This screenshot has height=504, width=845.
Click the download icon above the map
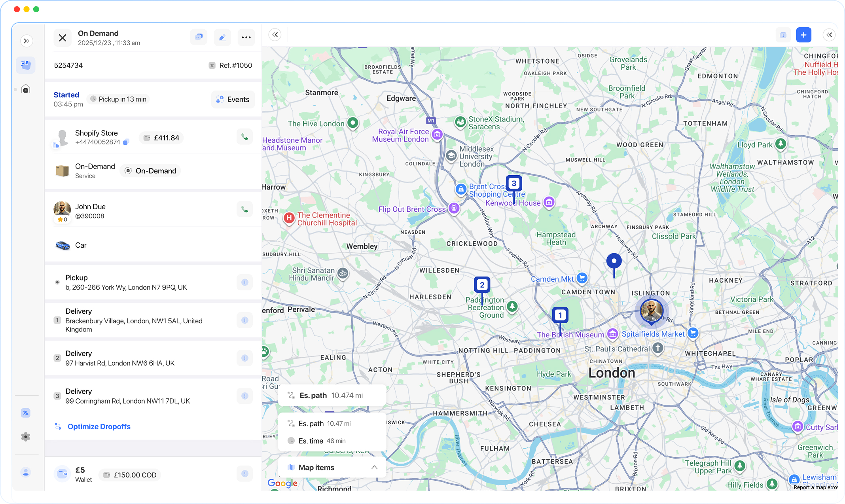(x=783, y=35)
